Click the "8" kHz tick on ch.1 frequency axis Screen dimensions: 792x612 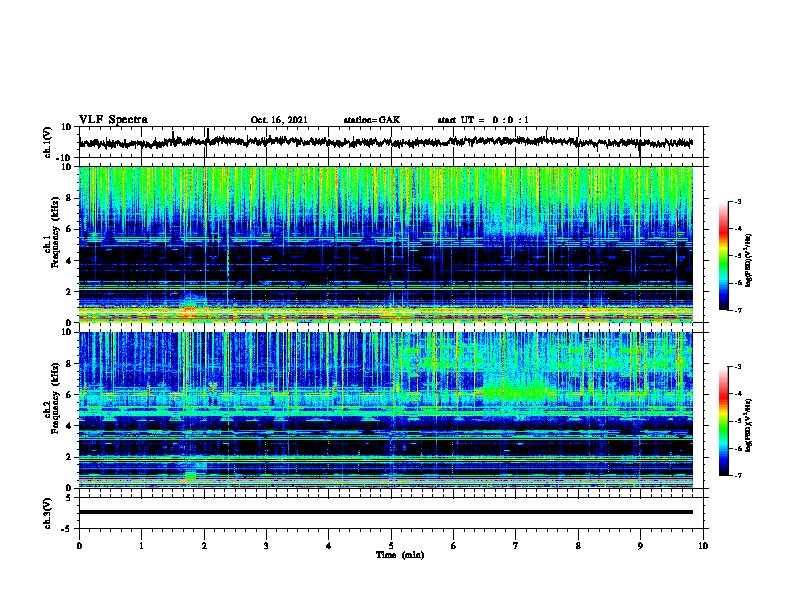click(x=69, y=198)
